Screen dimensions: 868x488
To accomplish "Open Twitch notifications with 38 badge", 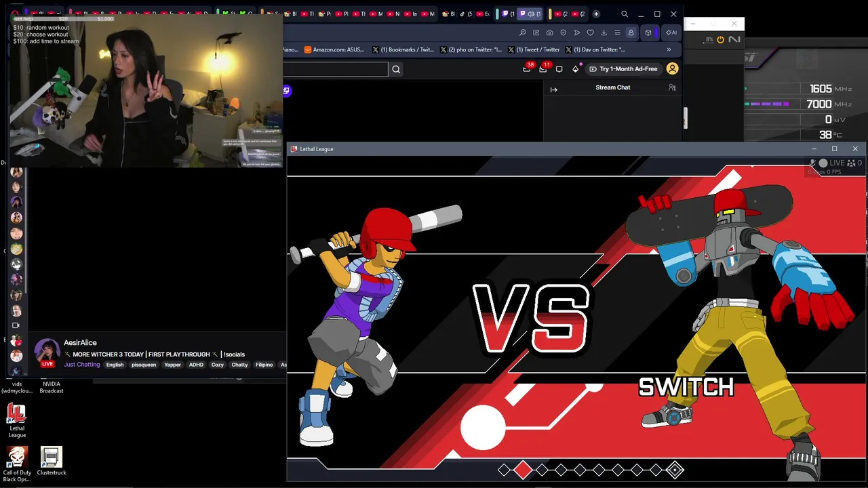I will pyautogui.click(x=527, y=68).
